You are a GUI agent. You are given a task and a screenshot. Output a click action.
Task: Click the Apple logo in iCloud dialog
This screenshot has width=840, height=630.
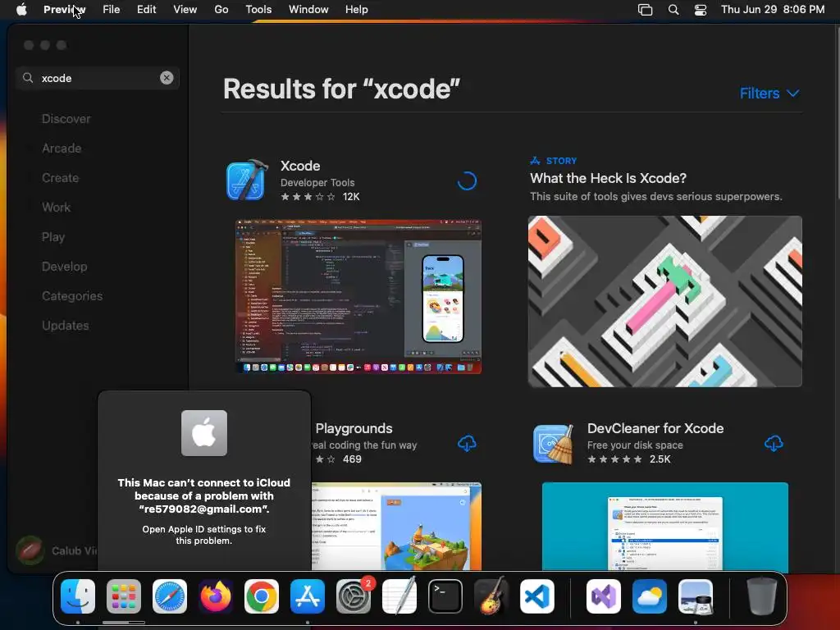pos(204,433)
